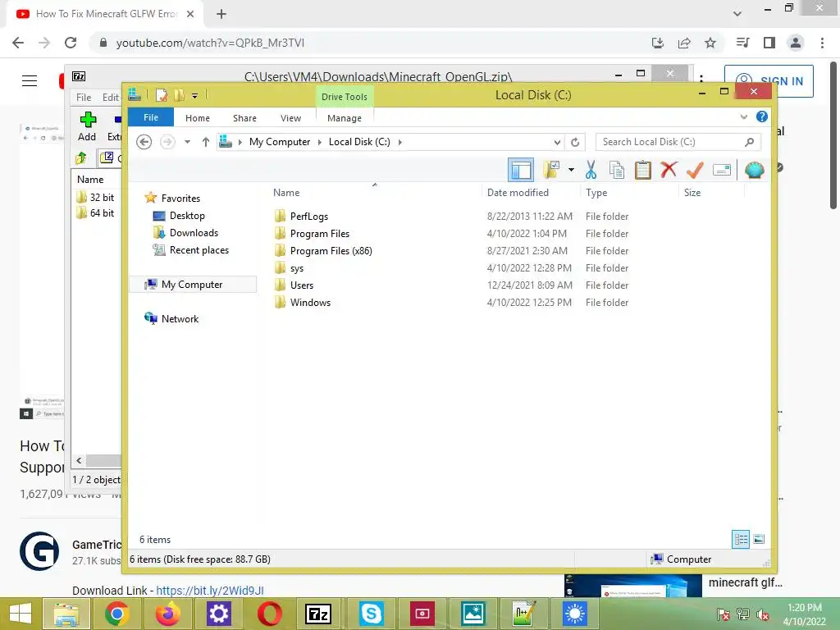The image size is (840, 630).
Task: Click the Forward arrow in Explorer navigation
Action: coord(167,142)
